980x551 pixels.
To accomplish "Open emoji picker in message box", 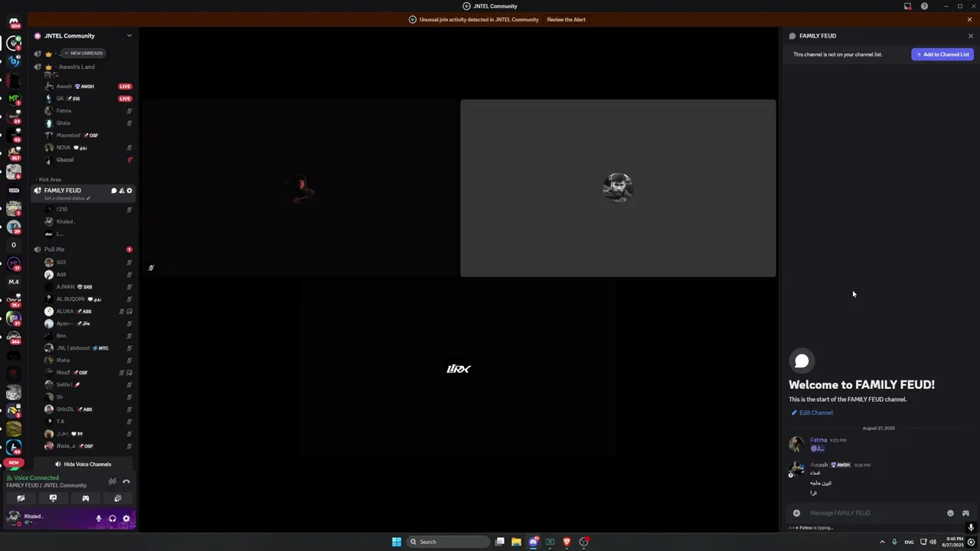I will click(x=950, y=514).
